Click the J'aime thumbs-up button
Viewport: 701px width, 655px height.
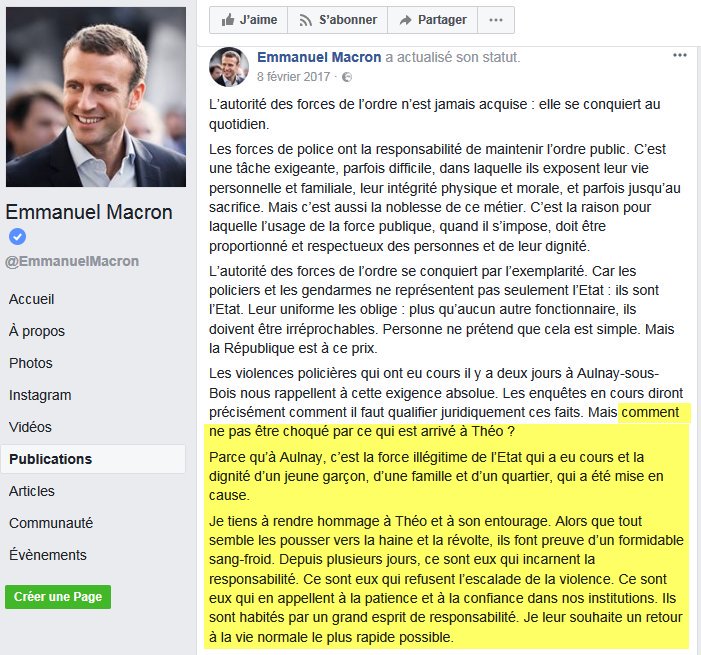(x=248, y=19)
